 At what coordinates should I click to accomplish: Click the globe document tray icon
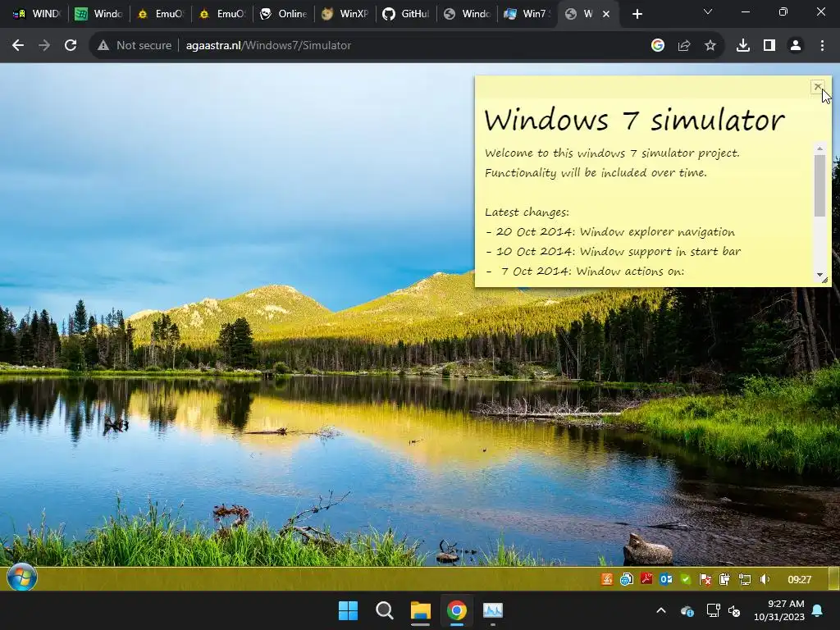click(x=626, y=579)
